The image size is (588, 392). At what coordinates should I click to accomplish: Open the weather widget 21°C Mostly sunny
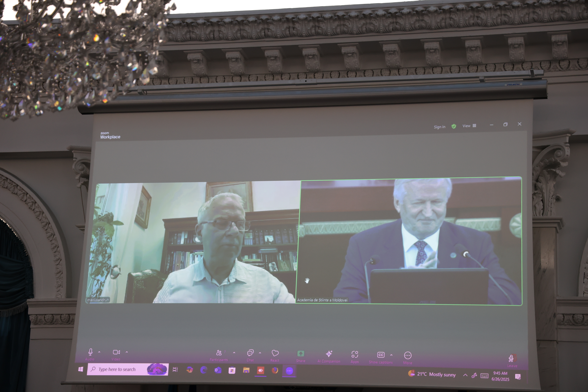432,374
